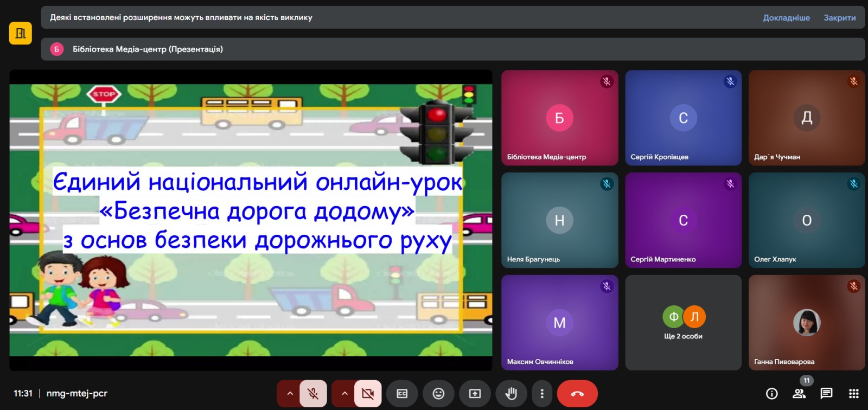Click the yellow meeting door icon
The height and width of the screenshot is (410, 868).
point(21,33)
